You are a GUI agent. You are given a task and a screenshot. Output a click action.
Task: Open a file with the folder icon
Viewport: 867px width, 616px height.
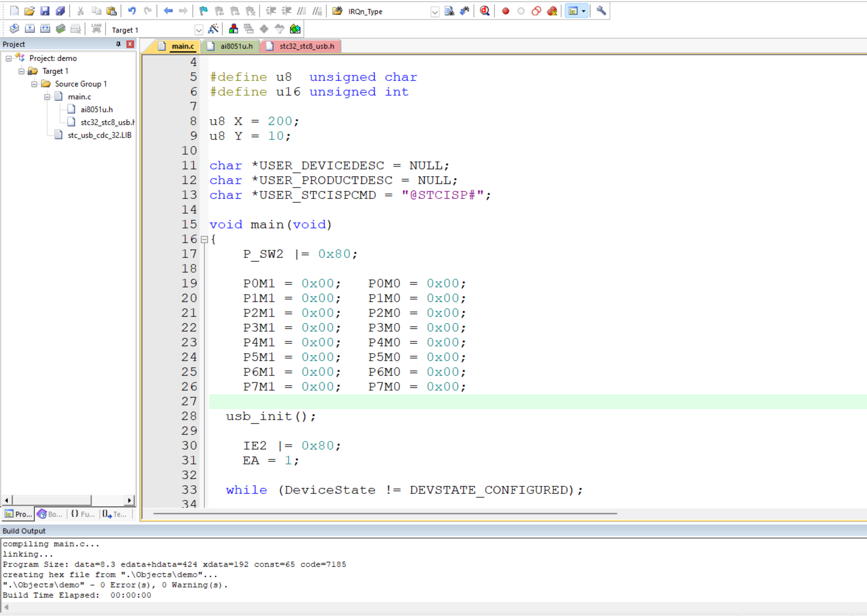[29, 11]
